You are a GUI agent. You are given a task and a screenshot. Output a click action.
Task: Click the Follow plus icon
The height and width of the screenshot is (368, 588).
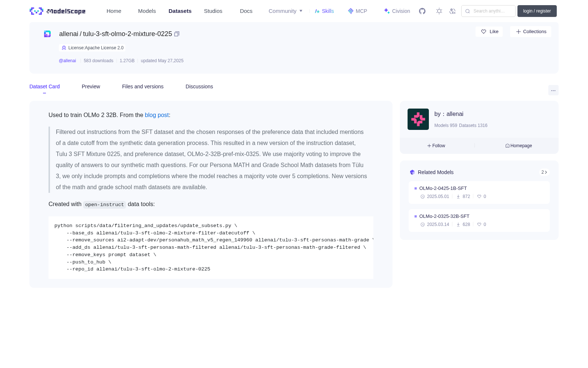click(429, 146)
